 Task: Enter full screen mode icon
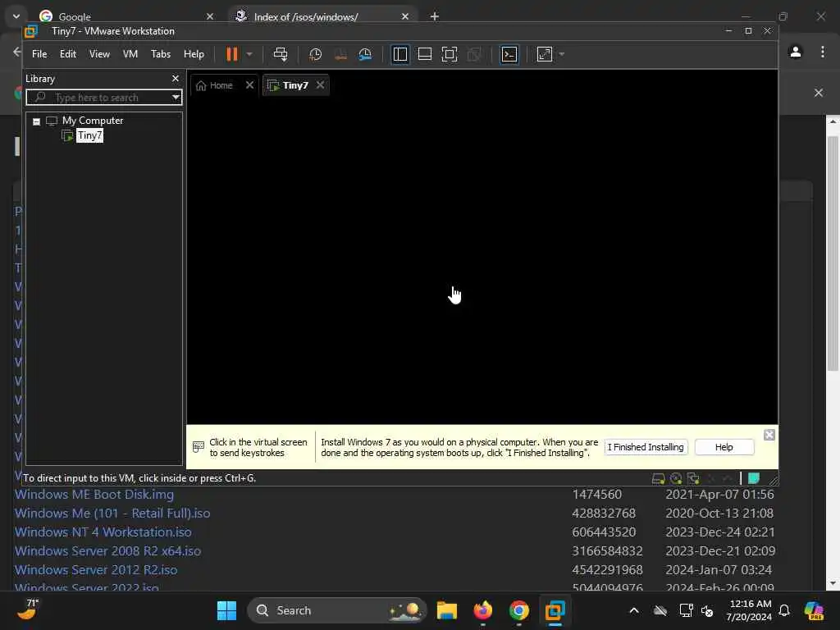pos(450,54)
